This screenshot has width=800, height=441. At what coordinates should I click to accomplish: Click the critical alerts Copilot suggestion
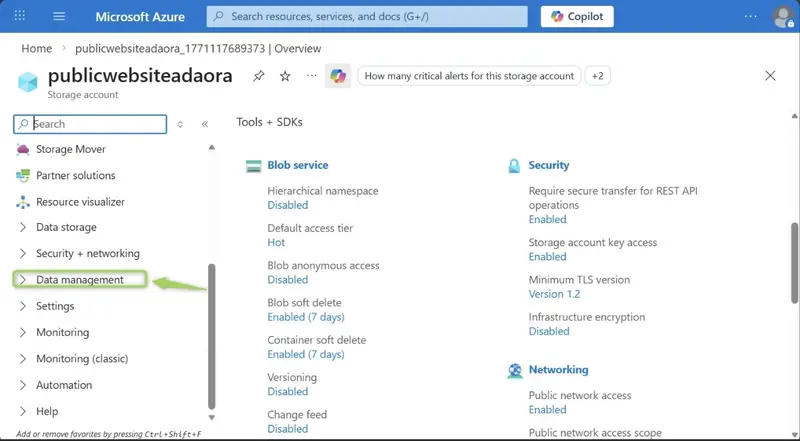click(x=469, y=76)
